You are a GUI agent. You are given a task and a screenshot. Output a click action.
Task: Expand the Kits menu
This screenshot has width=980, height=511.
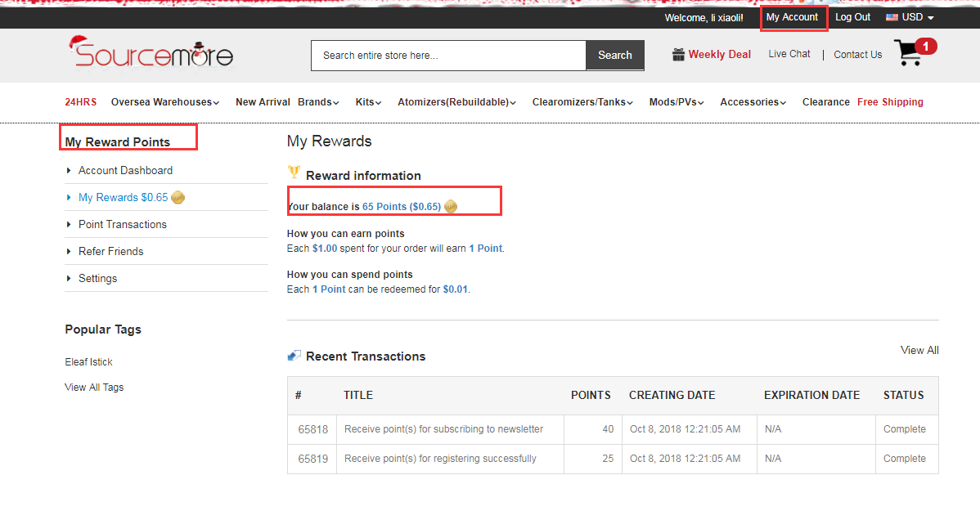(x=368, y=102)
